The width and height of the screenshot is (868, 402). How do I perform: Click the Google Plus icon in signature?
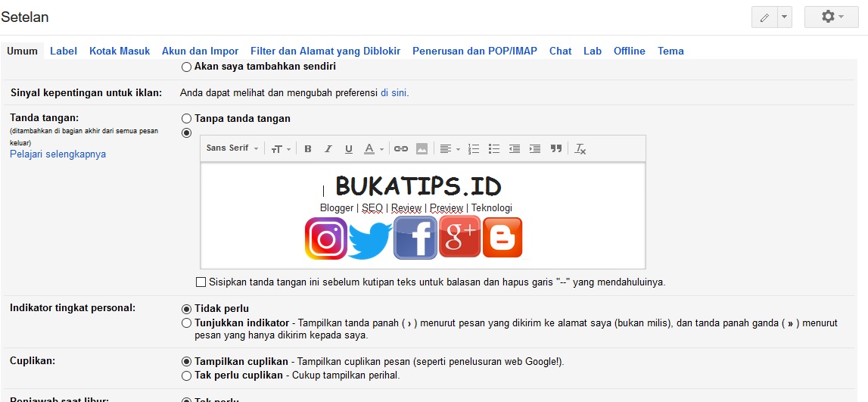click(x=460, y=237)
